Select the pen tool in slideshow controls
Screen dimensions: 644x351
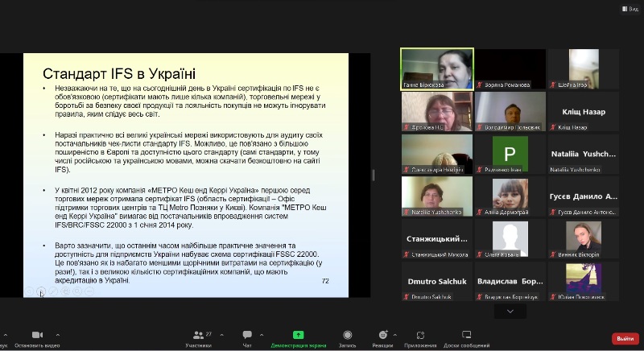click(53, 291)
